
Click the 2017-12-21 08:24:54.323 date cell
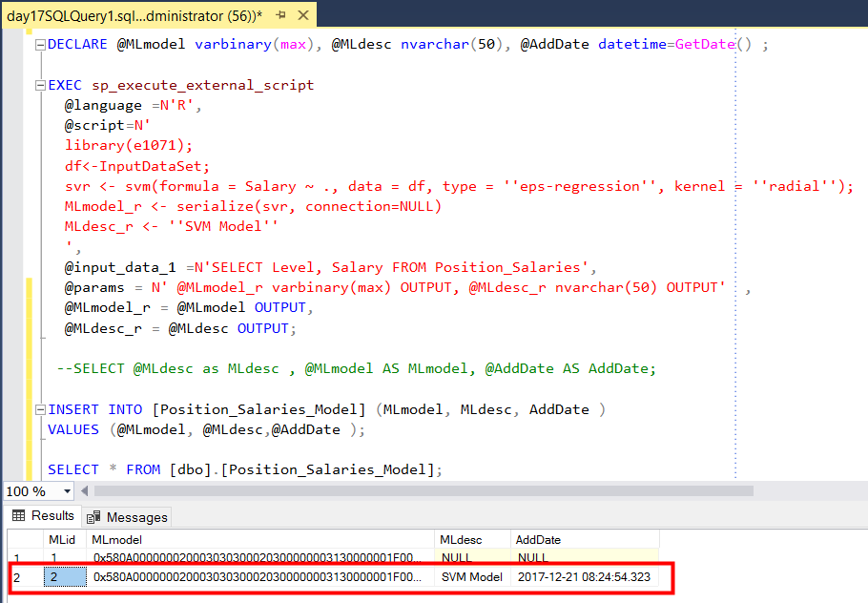point(584,577)
